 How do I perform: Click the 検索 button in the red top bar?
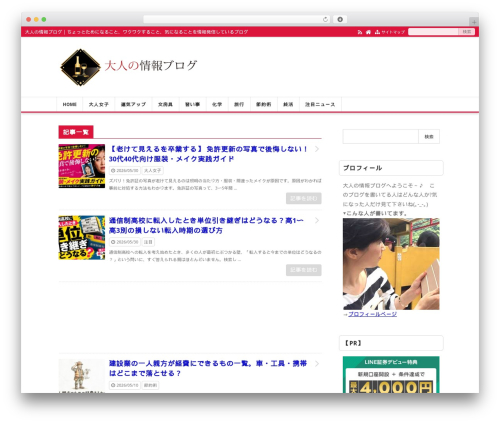pos(467,32)
